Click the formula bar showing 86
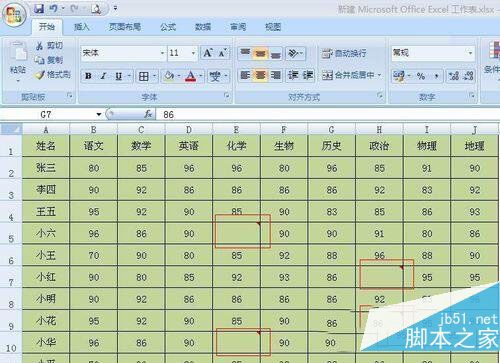The width and height of the screenshot is (500, 363). coord(328,115)
